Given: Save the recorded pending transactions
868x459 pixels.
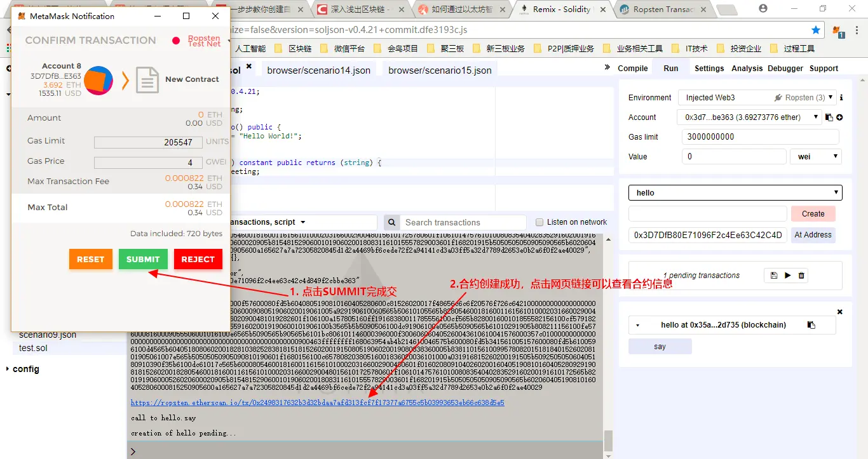Looking at the screenshot, I should (773, 276).
